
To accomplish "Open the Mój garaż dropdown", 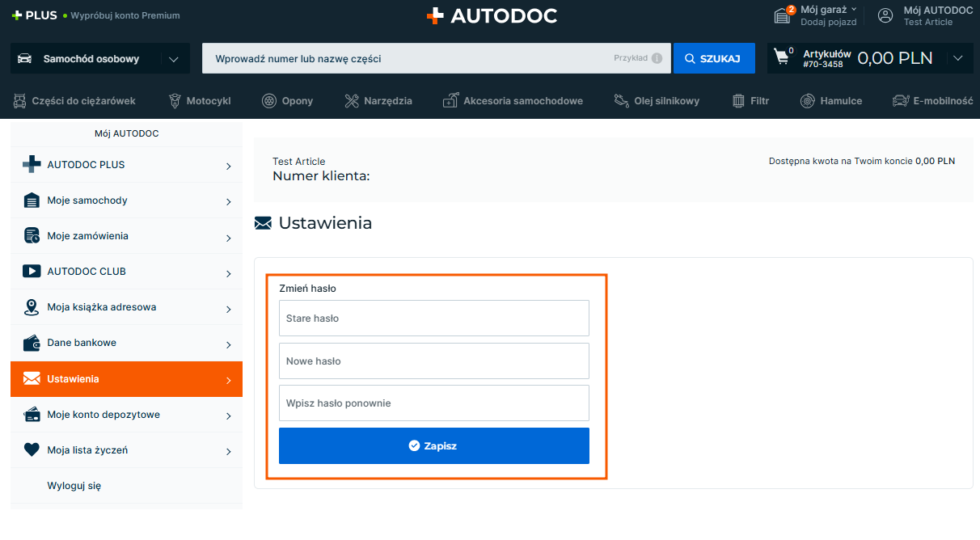I will tap(828, 10).
